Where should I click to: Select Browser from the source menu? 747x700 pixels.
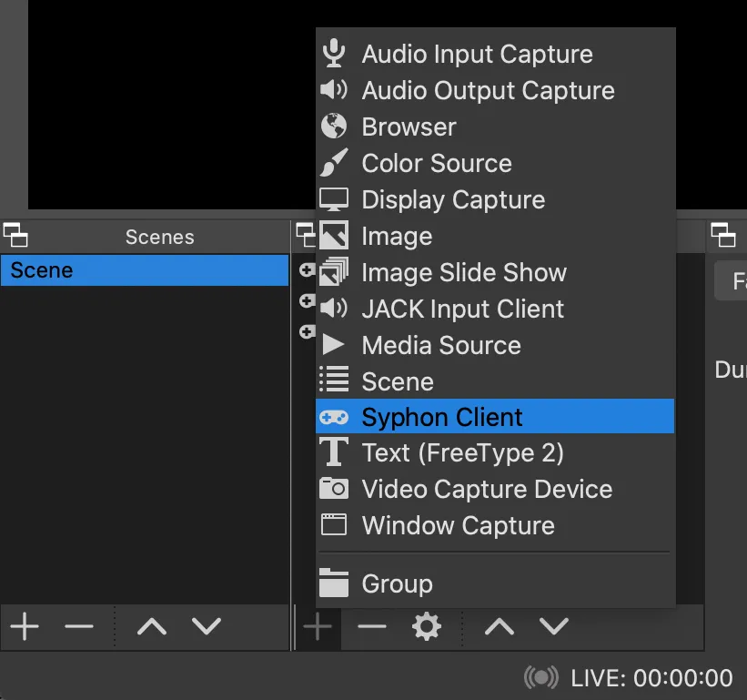408,127
